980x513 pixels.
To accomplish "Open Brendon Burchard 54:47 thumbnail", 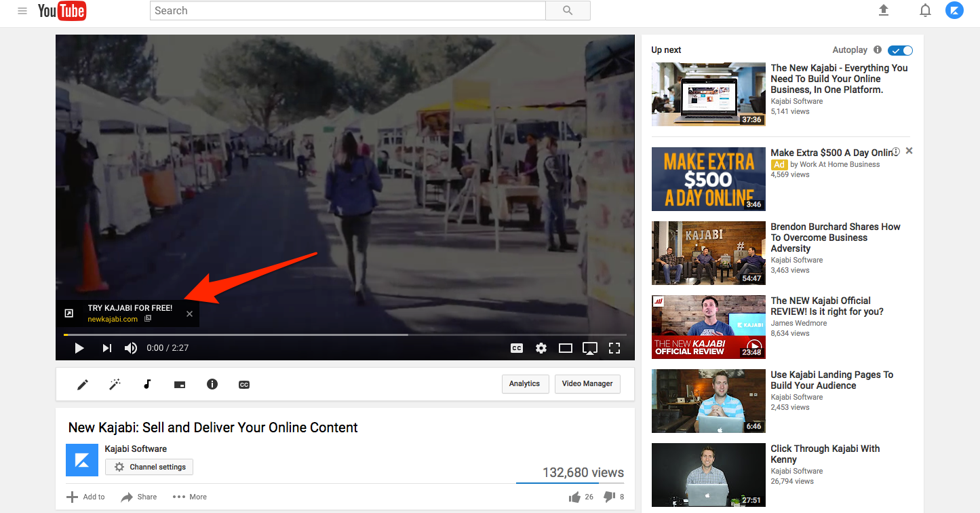I will 709,253.
